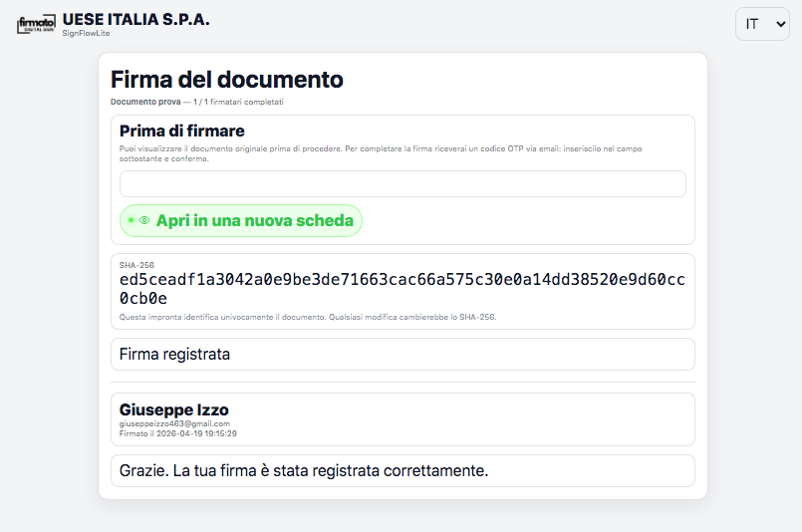Open the IT language dropdown
The image size is (802, 532).
point(761,24)
